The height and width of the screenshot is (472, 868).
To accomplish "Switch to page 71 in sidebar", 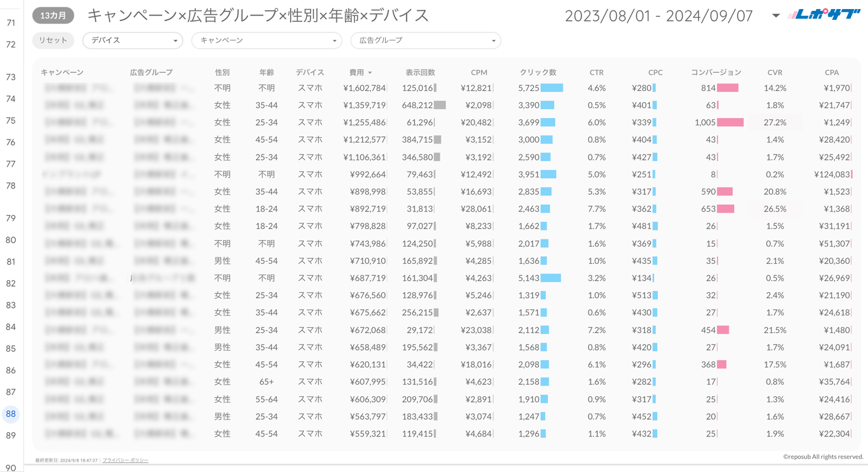I will [11, 23].
